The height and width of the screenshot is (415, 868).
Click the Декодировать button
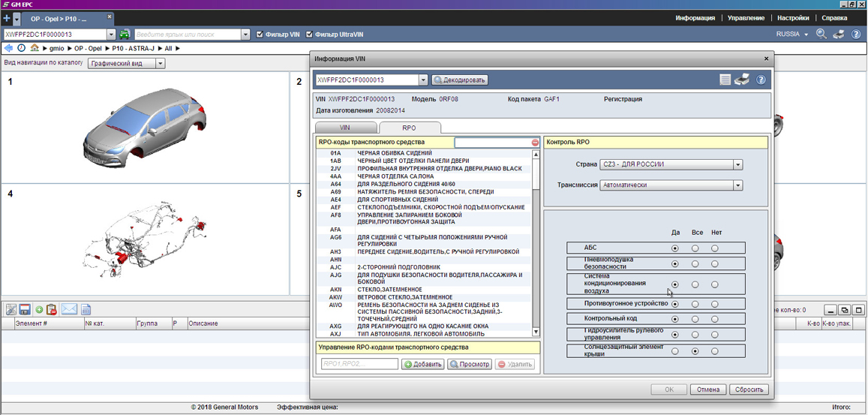click(x=460, y=80)
